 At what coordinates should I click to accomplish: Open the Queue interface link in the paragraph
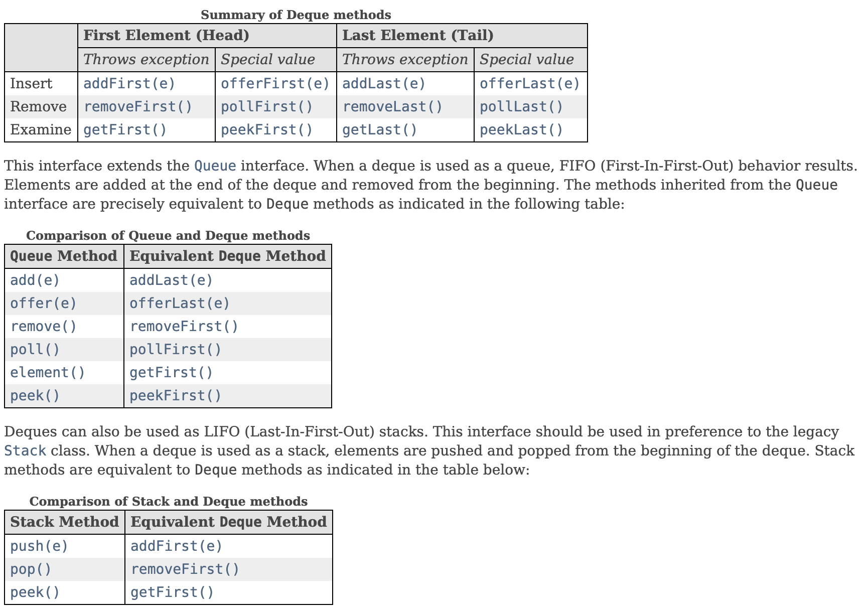[x=215, y=166]
